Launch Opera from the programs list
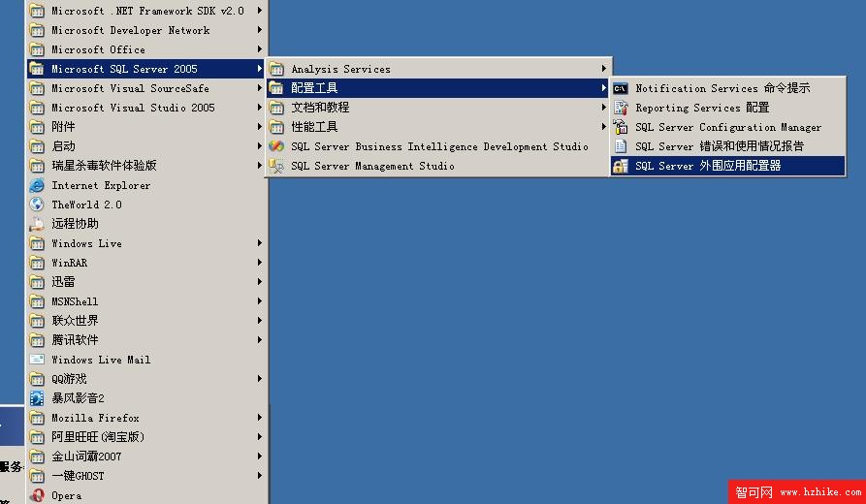The width and height of the screenshot is (866, 504). click(146, 495)
